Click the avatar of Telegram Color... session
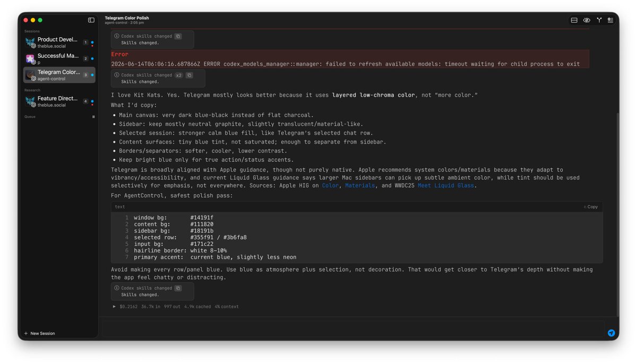This screenshot has height=364, width=637. [30, 75]
